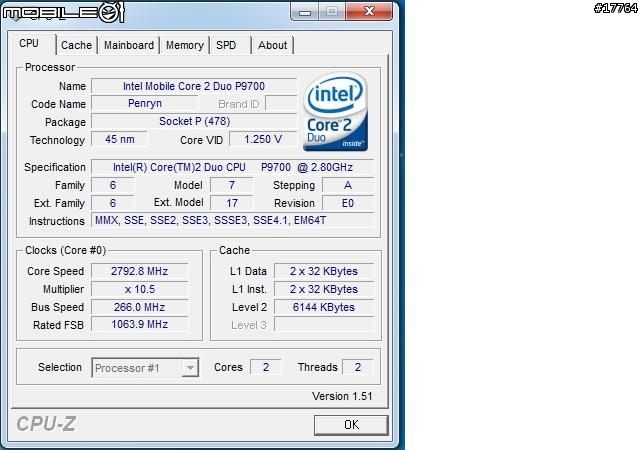Click the Version 1.51 text
The width and height of the screenshot is (640, 450).
coord(342,396)
